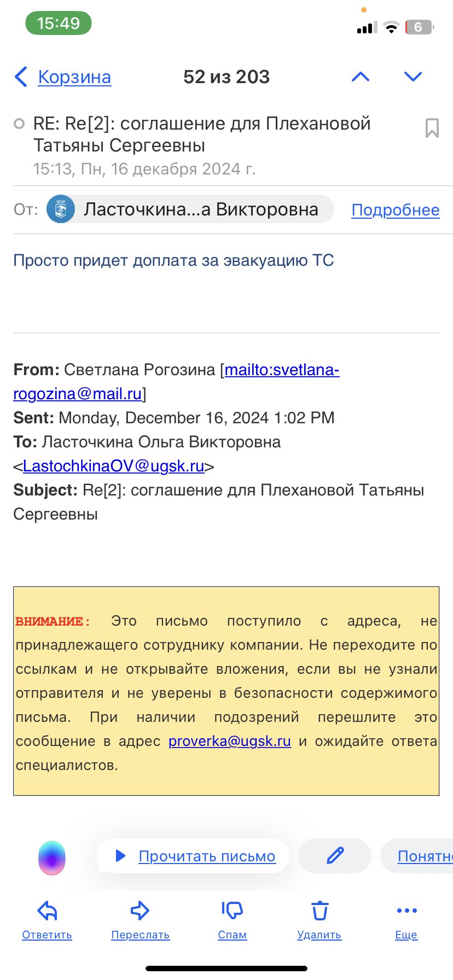
Task: Open the proverka@ugsk.ru email link
Action: pos(230,741)
